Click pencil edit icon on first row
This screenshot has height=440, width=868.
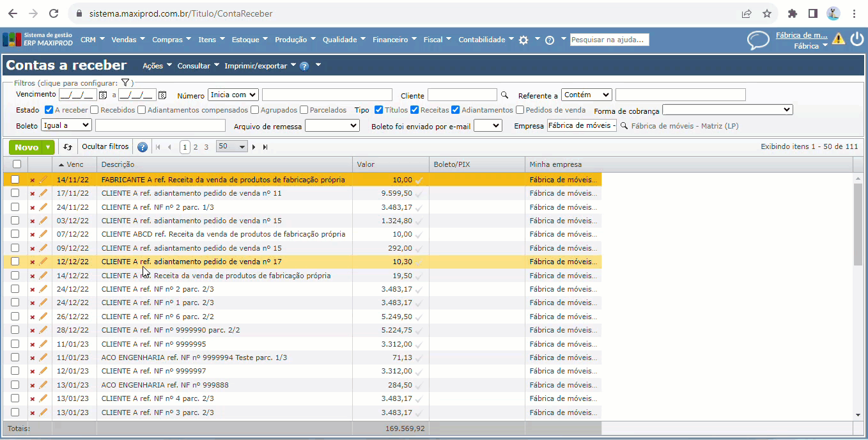click(43, 180)
